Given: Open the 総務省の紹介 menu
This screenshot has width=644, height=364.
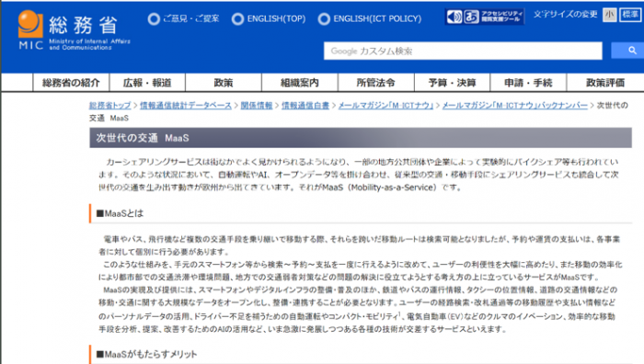Looking at the screenshot, I should [x=71, y=83].
